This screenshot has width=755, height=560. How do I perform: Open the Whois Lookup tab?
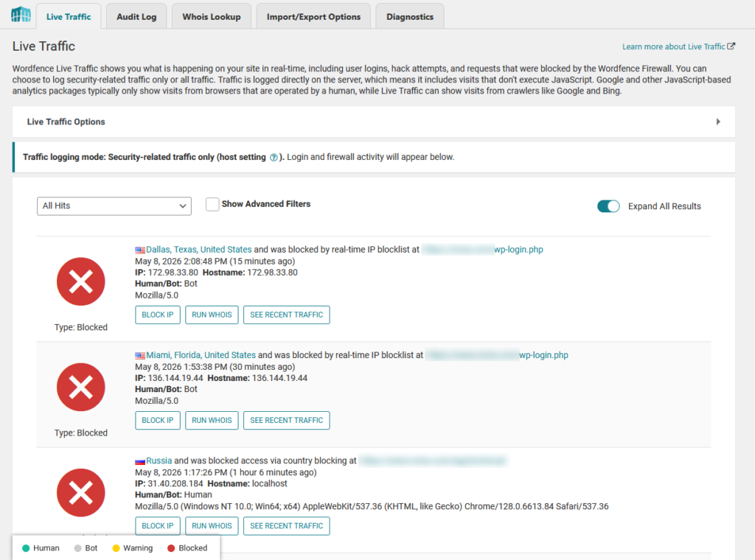pyautogui.click(x=212, y=17)
